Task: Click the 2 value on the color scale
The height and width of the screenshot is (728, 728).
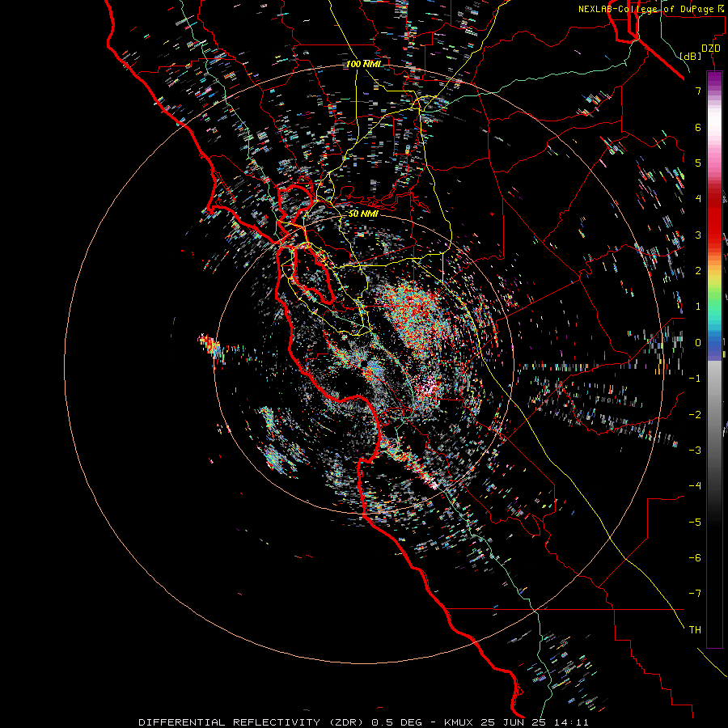Action: tap(698, 271)
